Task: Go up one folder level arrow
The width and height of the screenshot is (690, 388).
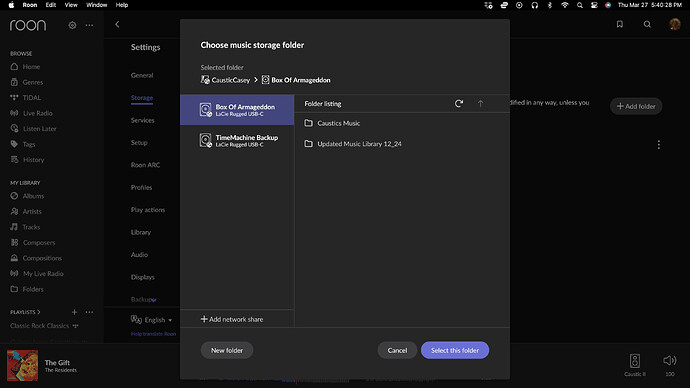Action: 480,103
